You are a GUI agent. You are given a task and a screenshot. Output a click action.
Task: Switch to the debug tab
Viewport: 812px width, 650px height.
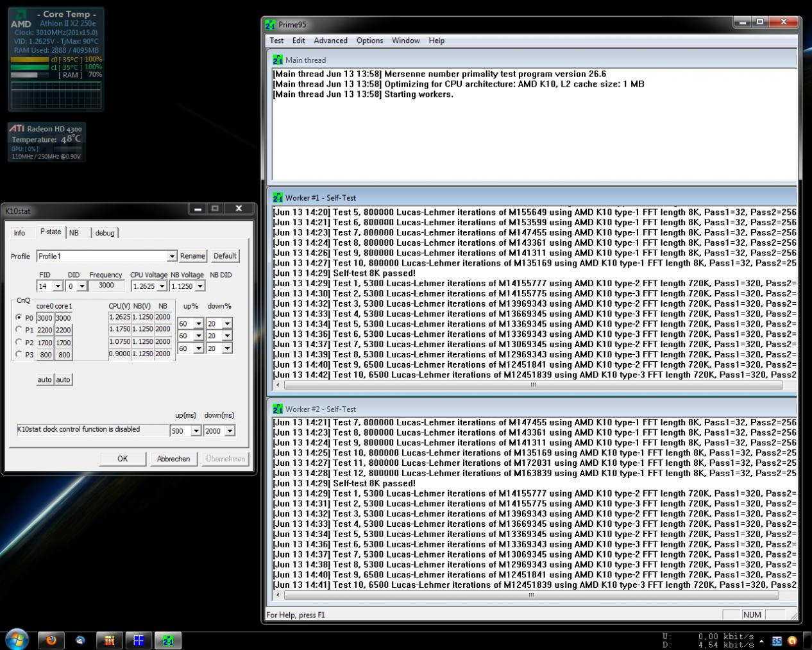tap(105, 233)
